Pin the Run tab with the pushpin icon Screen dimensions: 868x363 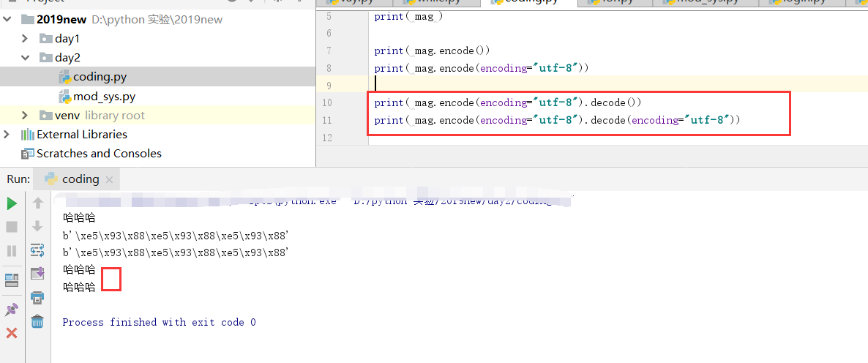[12, 310]
